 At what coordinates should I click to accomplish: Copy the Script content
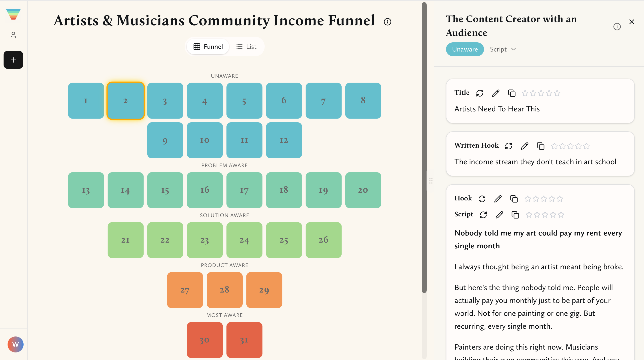pyautogui.click(x=515, y=215)
